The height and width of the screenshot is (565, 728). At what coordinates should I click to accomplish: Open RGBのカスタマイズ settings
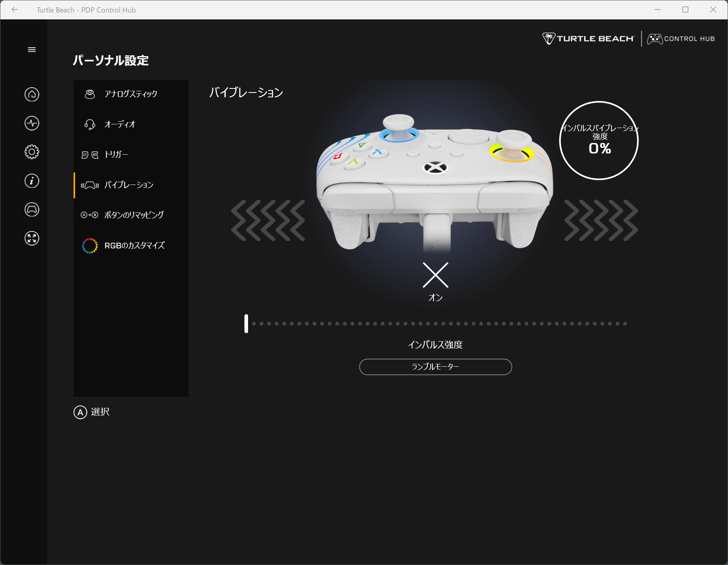tap(130, 246)
